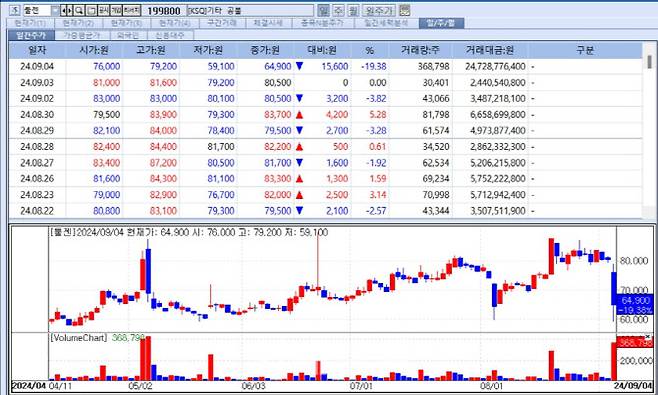
Task: Switch to the 현재가(1) tab
Action: click(30, 23)
